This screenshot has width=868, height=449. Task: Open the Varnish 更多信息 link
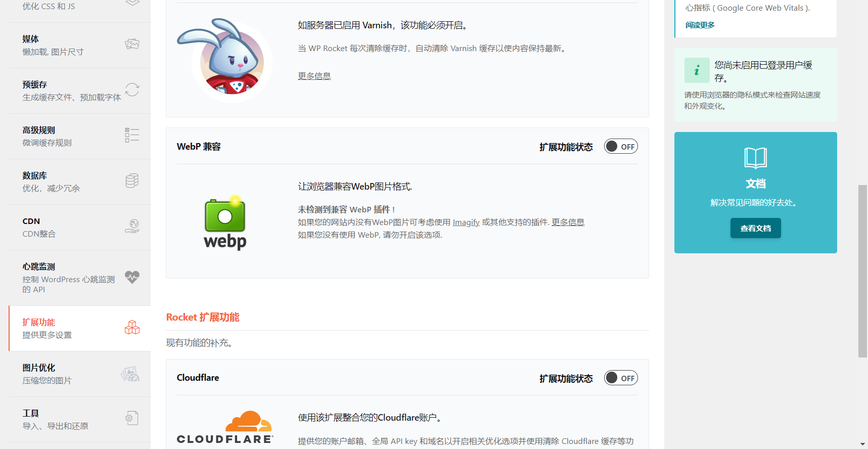(314, 76)
